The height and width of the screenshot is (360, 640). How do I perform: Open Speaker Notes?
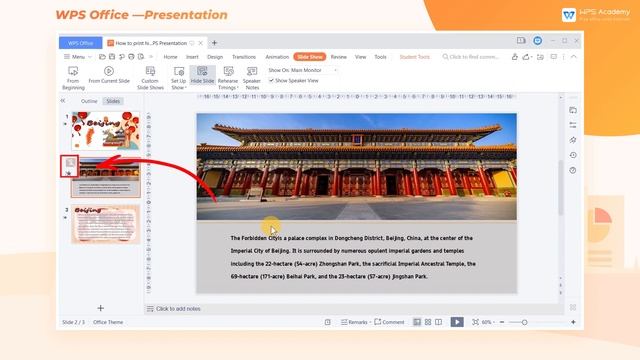coord(252,77)
